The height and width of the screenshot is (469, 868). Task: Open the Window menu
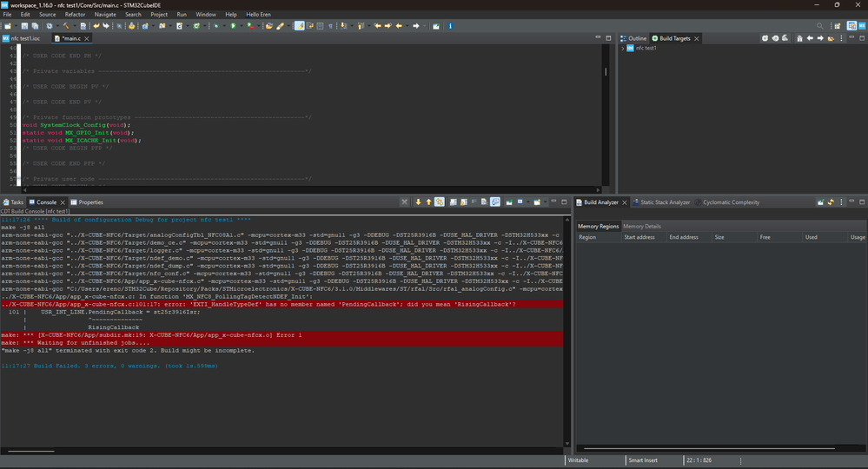click(x=206, y=15)
